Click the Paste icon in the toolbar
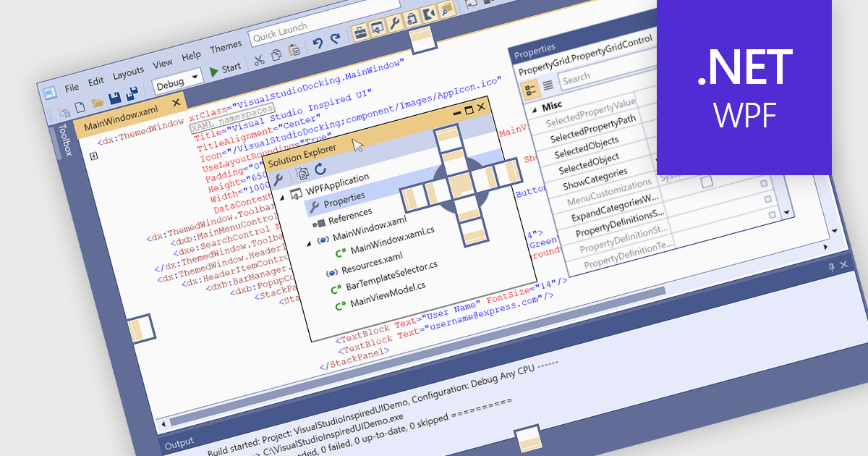 (x=294, y=49)
